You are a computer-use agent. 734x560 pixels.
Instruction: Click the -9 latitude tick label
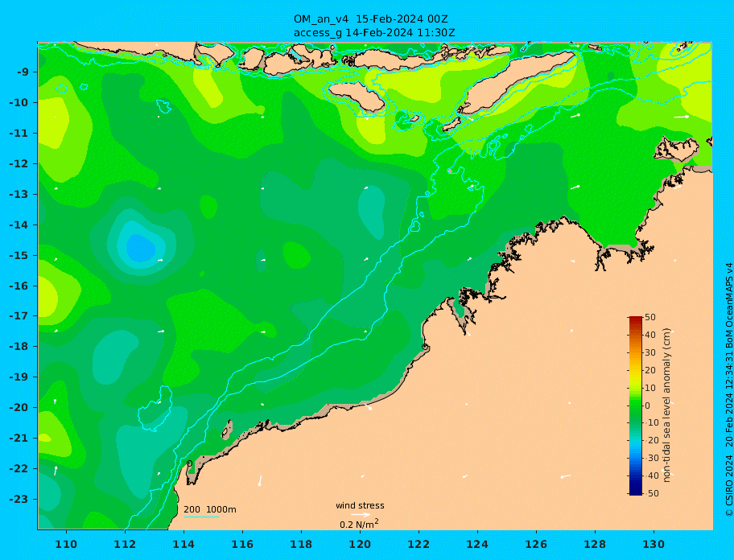(x=22, y=72)
